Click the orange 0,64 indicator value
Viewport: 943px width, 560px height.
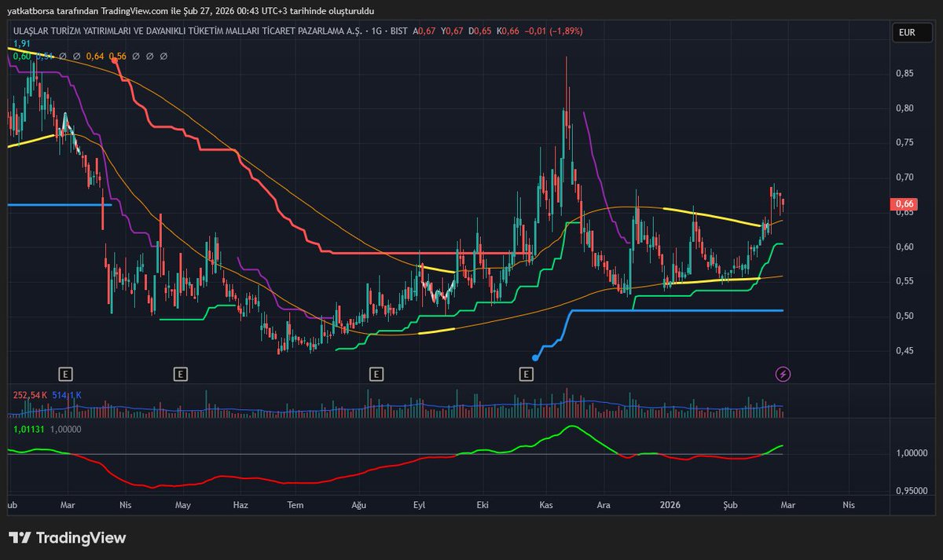pos(95,57)
